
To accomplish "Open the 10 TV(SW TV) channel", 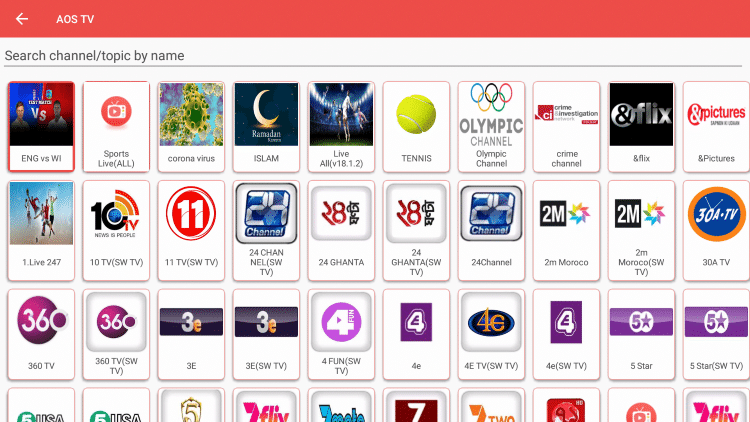I will coord(116,230).
